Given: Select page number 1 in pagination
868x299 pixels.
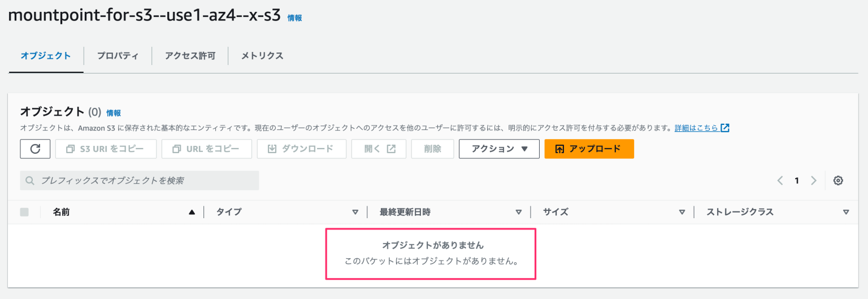Looking at the screenshot, I should click(797, 181).
